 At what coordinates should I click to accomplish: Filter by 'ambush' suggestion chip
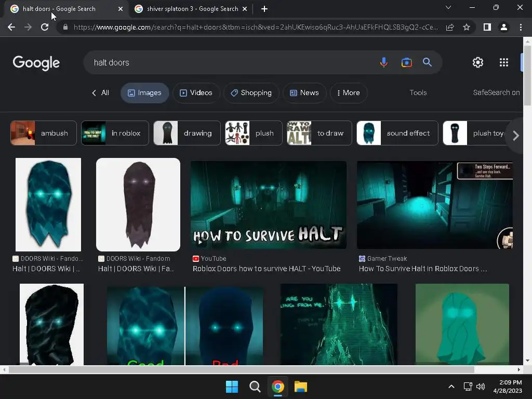coord(44,133)
